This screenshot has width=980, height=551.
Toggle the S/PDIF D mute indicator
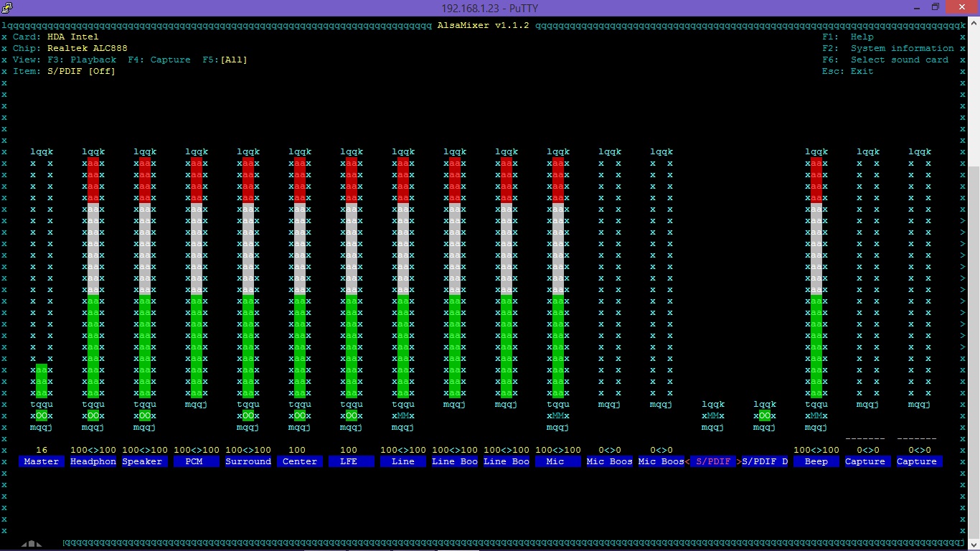click(765, 415)
